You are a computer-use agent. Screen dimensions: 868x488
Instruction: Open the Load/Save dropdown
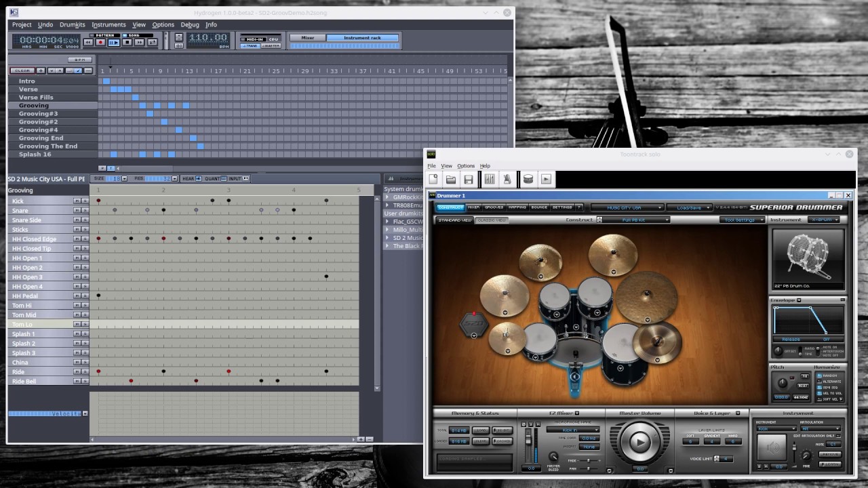pos(689,207)
